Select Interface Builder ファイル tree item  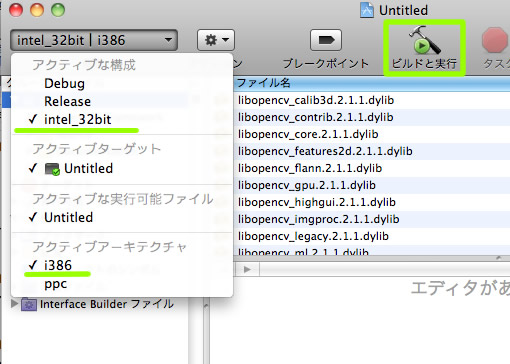click(x=107, y=304)
